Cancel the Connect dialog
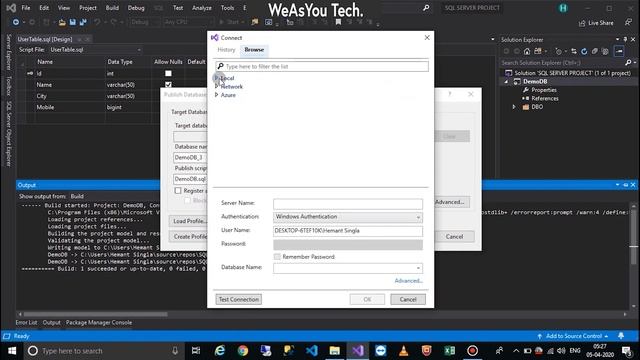 pyautogui.click(x=408, y=299)
